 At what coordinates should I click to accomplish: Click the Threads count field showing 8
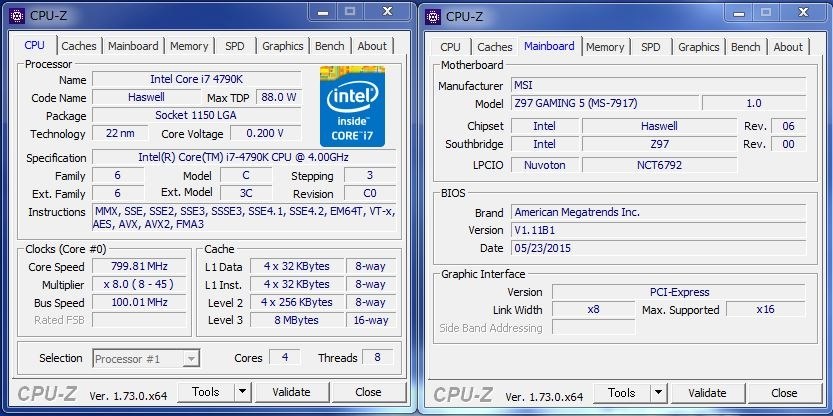(x=378, y=357)
